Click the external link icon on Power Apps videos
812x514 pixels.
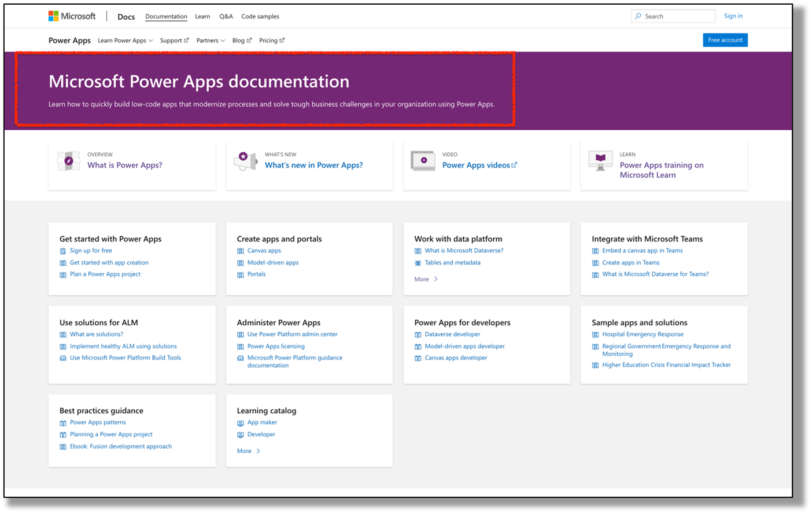(514, 165)
